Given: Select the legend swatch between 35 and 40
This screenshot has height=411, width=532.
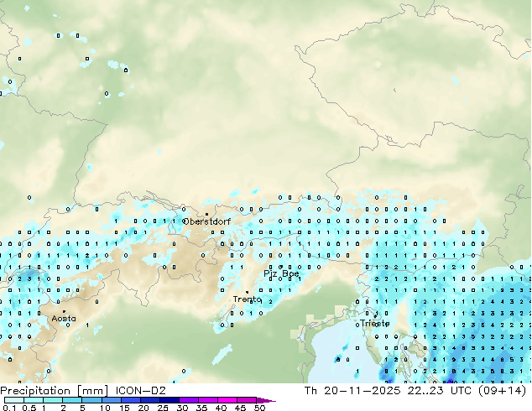Looking at the screenshot, I should [208, 400].
